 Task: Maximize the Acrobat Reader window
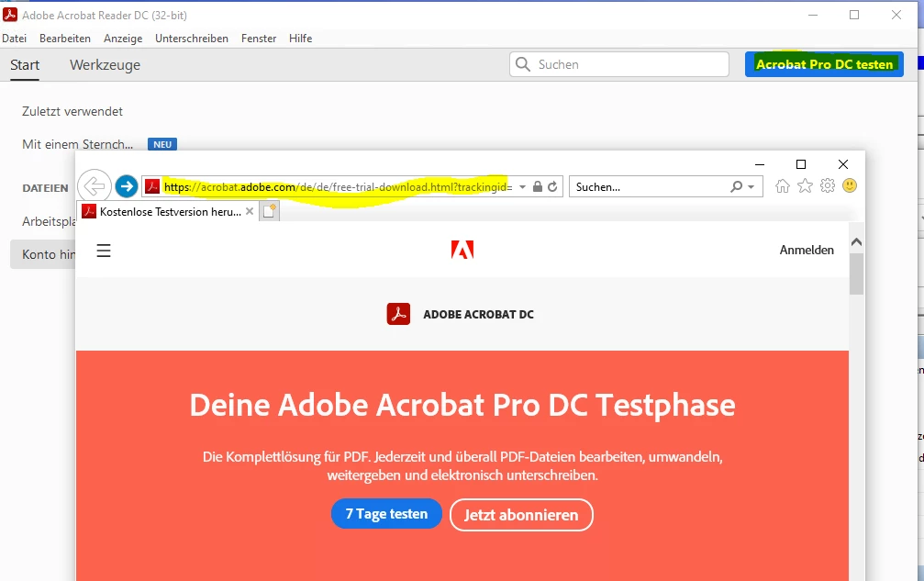[854, 15]
